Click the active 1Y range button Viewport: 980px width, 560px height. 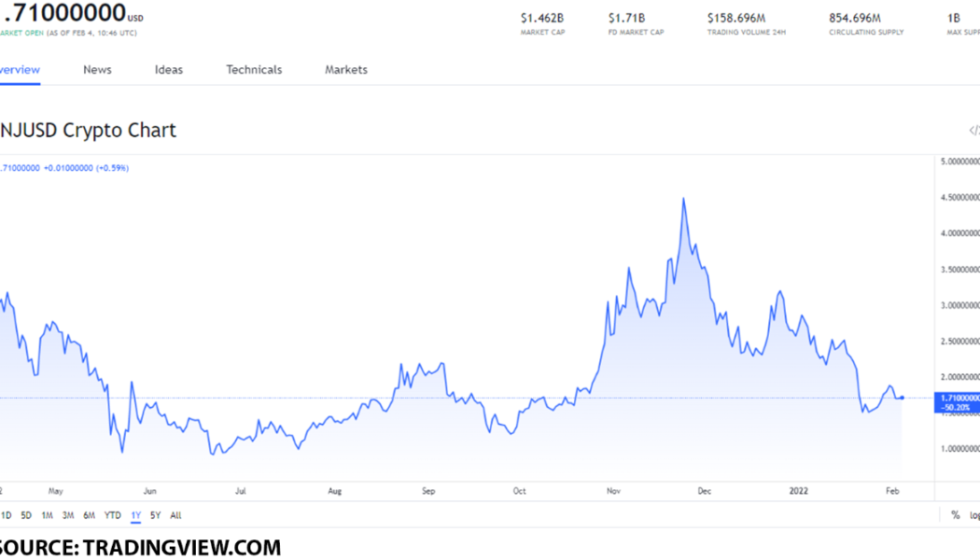[x=135, y=514]
